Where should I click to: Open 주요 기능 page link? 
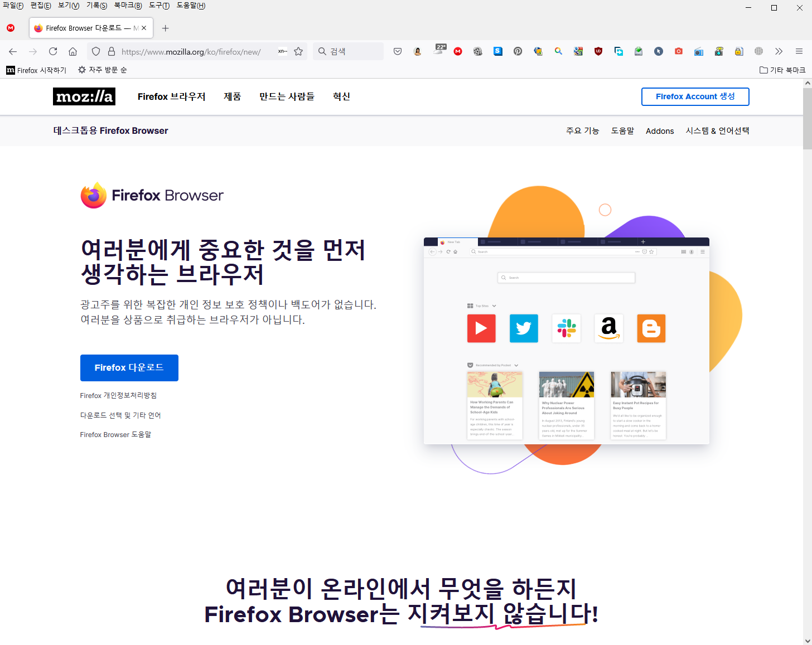(x=582, y=130)
